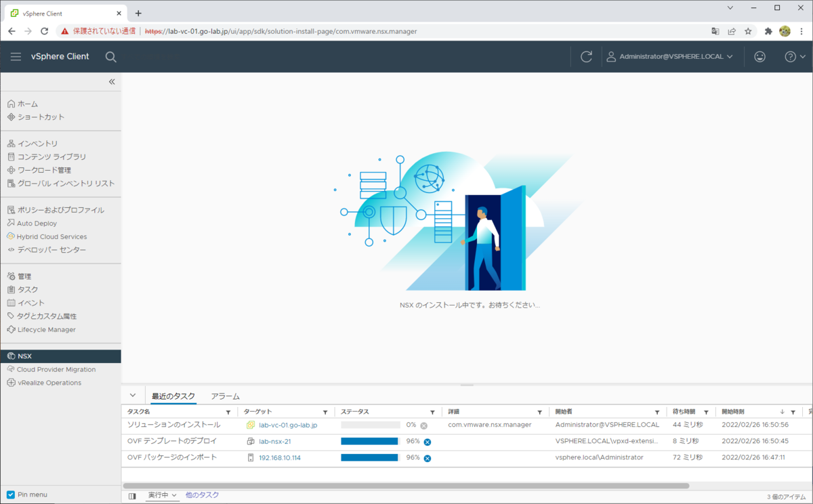The width and height of the screenshot is (813, 504).
Task: Reload the browser page
Action: tap(45, 31)
